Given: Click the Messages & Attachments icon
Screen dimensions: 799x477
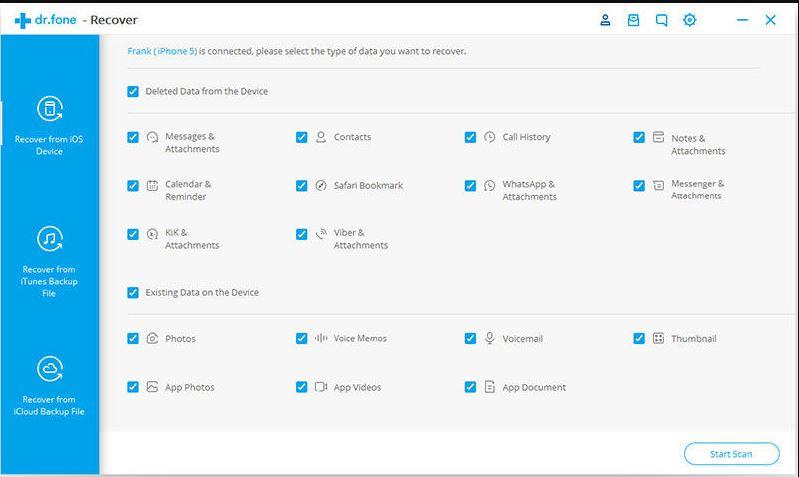Looking at the screenshot, I should click(152, 137).
